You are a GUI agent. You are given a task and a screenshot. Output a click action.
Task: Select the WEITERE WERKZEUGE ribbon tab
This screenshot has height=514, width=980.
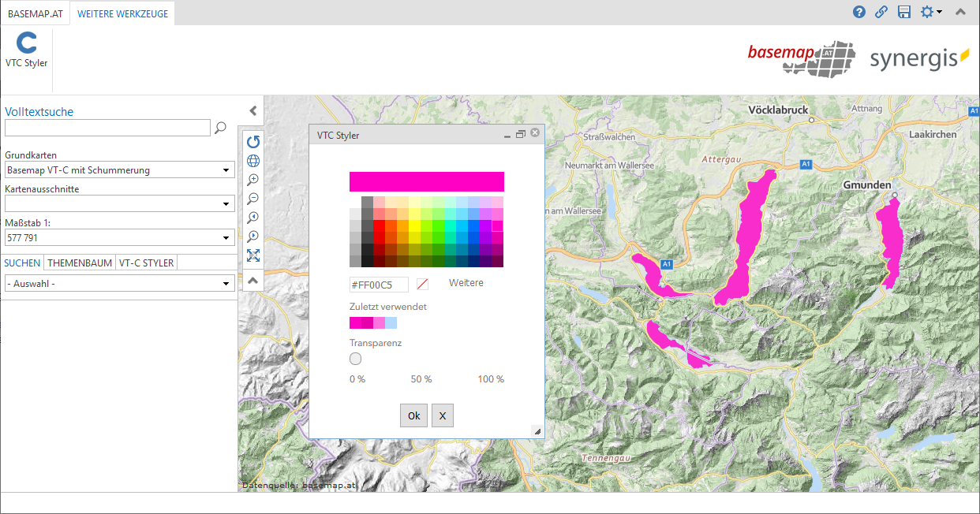122,13
